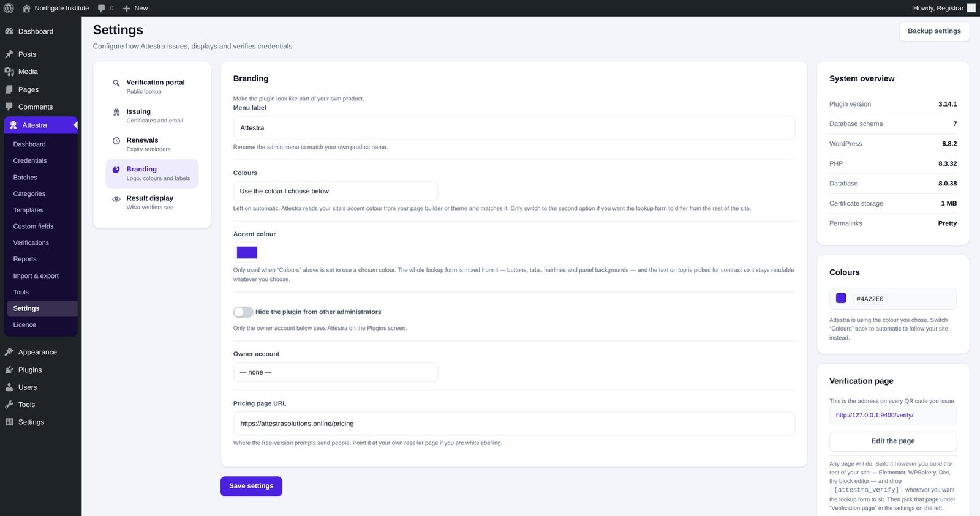This screenshot has width=980, height=516.
Task: Click the Menu label input field
Action: pos(514,128)
